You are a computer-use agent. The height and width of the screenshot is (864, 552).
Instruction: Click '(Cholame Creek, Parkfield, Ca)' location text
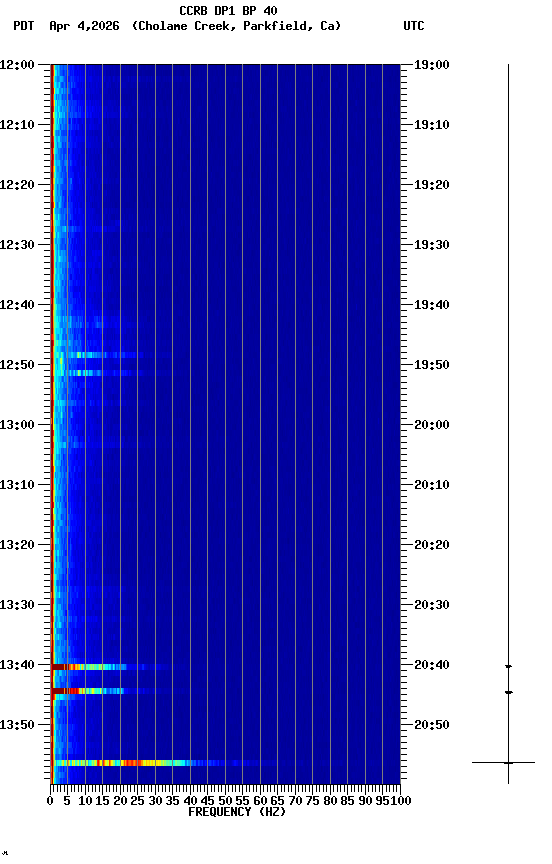tap(237, 26)
